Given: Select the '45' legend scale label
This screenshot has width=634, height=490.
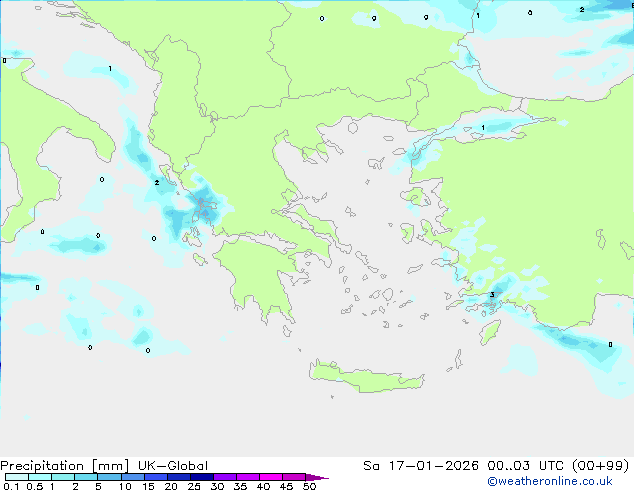Looking at the screenshot, I should click(x=286, y=486).
